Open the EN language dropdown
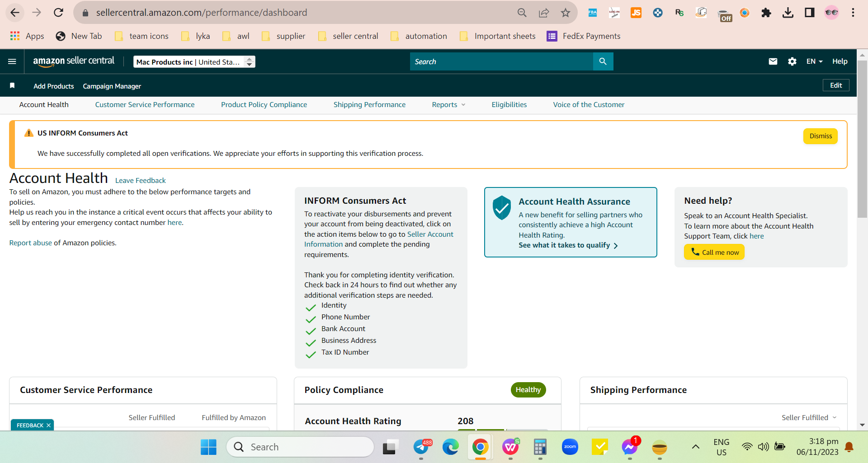868x463 pixels. tap(814, 61)
